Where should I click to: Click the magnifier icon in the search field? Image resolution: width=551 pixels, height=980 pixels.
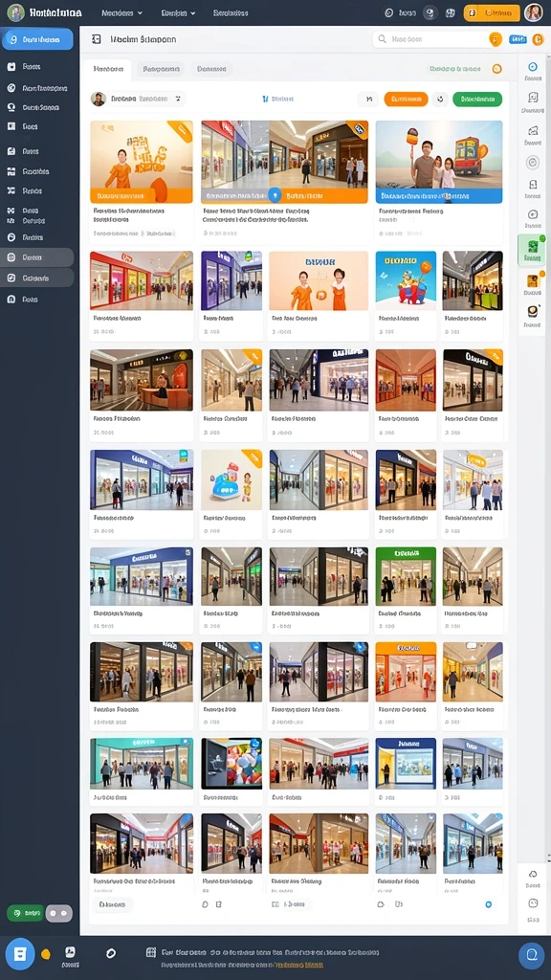[x=383, y=39]
